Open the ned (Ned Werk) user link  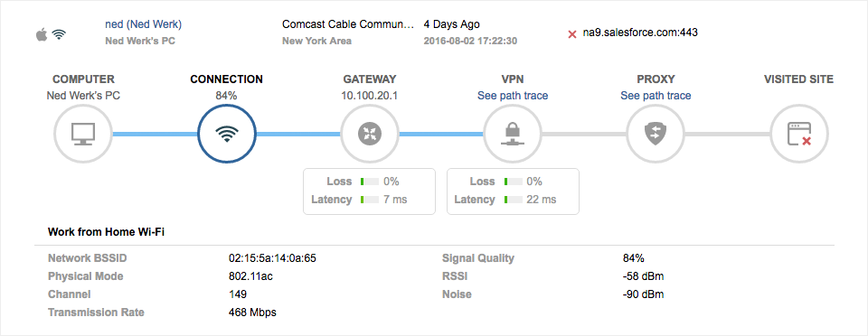click(144, 24)
